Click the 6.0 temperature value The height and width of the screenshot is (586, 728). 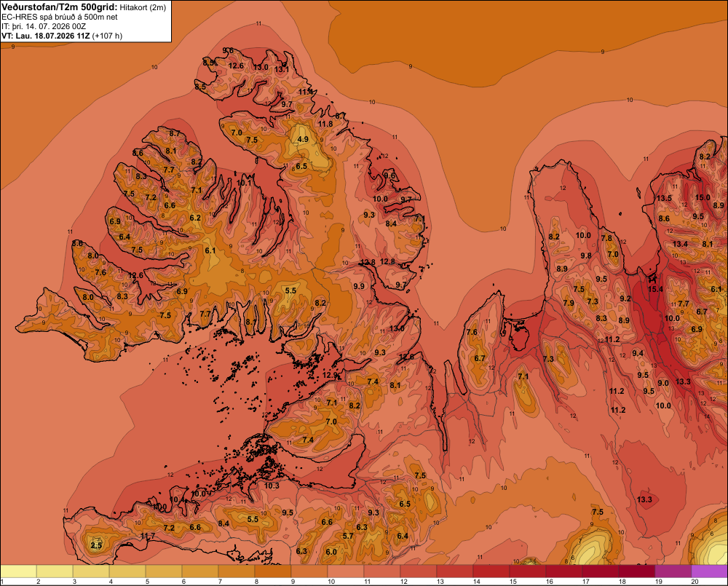[x=331, y=552]
